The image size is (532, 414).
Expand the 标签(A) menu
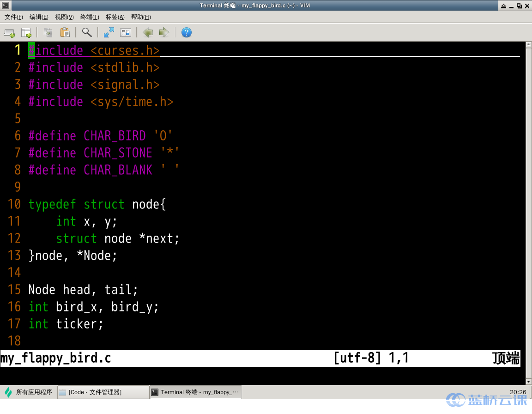115,17
